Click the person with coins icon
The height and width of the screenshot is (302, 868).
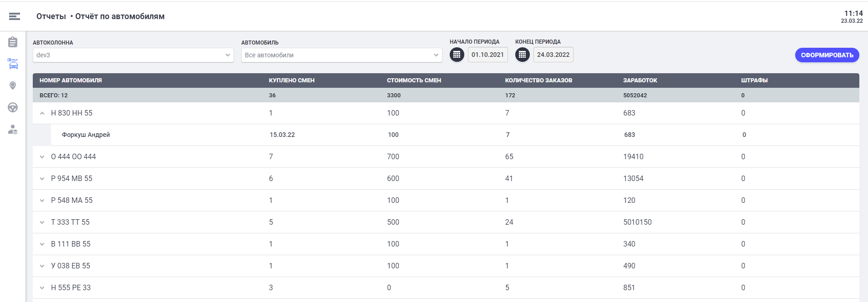pos(13,130)
